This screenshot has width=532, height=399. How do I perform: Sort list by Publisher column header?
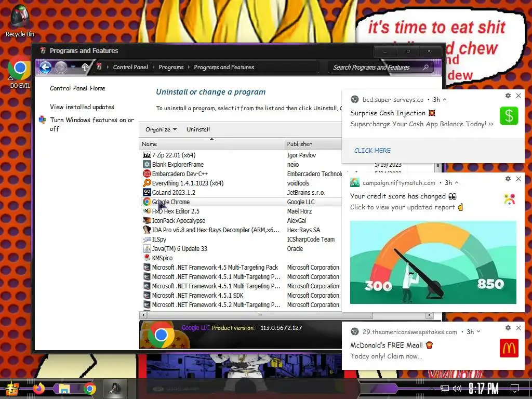pyautogui.click(x=312, y=144)
